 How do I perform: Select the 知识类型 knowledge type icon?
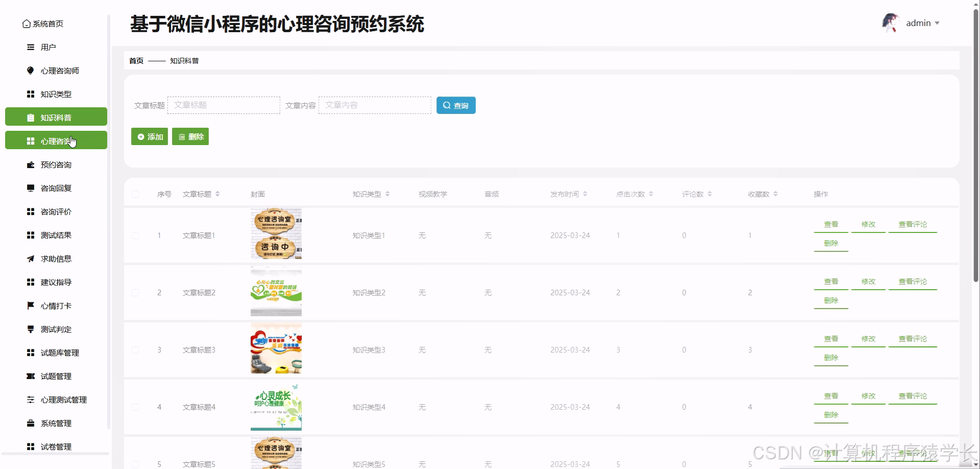point(31,94)
